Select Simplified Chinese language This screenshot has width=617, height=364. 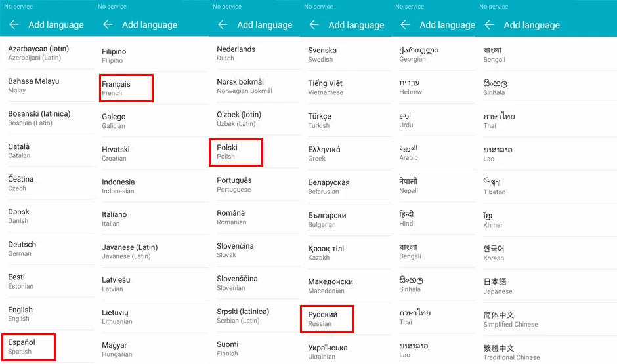[x=546, y=319]
